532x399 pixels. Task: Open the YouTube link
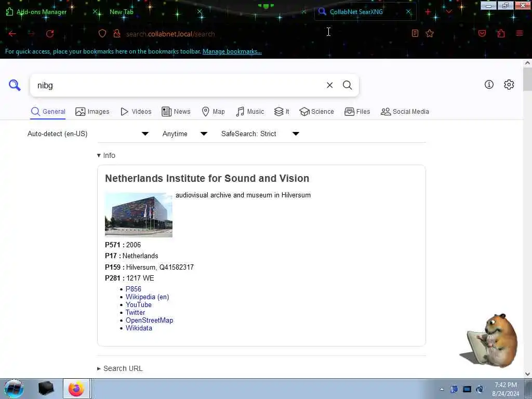tap(138, 304)
